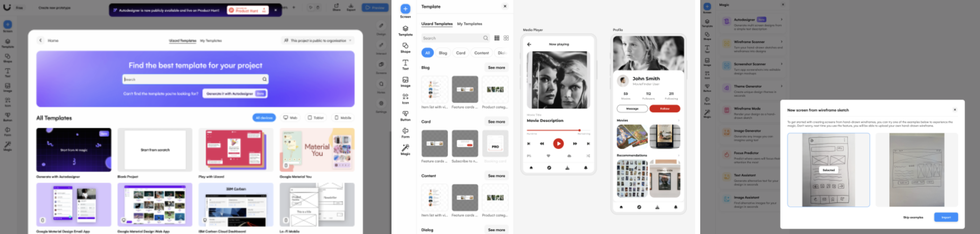Expand the Movies section chevron in Profile screen

[678, 121]
